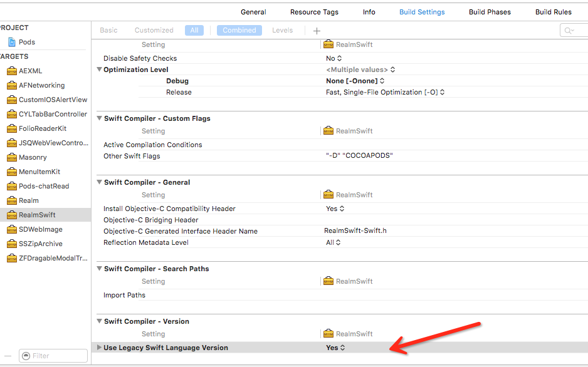Select the Release configuration label

179,92
